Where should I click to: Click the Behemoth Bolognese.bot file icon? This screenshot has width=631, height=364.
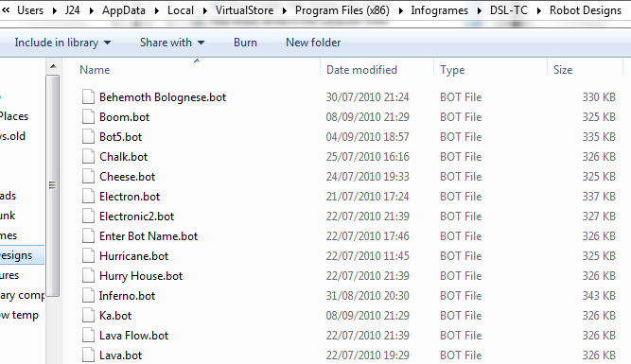pyautogui.click(x=88, y=97)
